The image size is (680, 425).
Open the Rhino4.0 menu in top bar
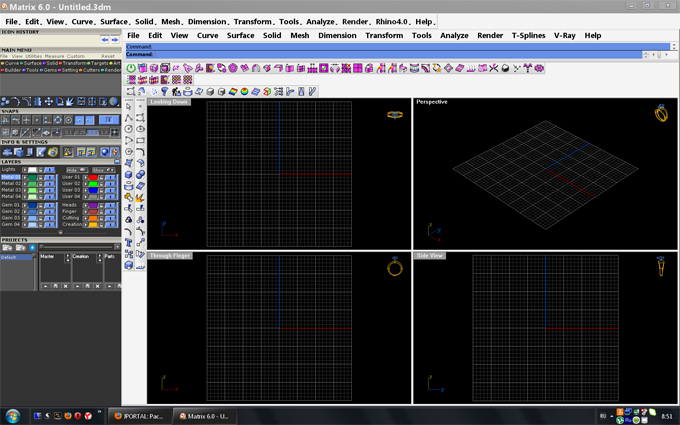pos(392,22)
